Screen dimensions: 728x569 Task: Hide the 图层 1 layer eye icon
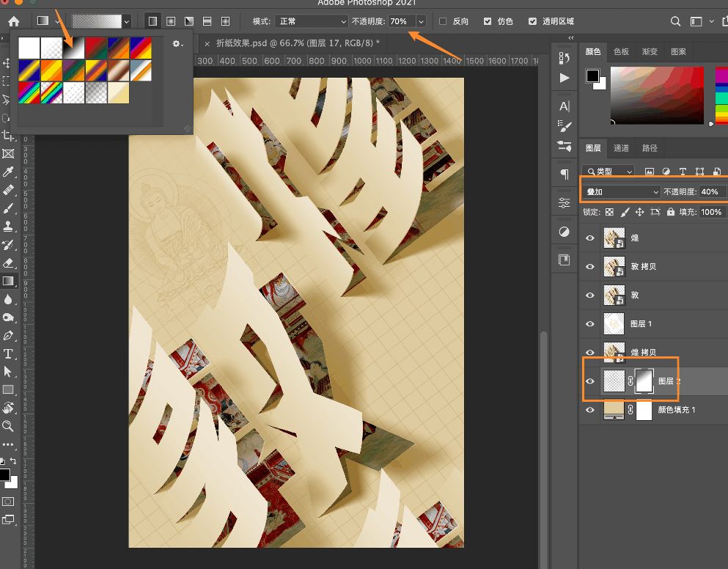(590, 324)
